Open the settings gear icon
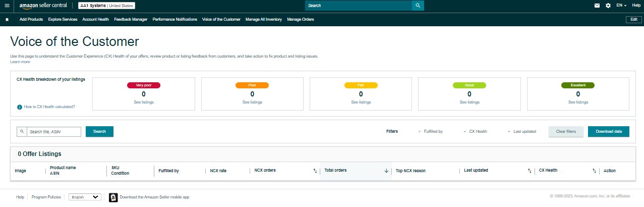 (x=608, y=6)
